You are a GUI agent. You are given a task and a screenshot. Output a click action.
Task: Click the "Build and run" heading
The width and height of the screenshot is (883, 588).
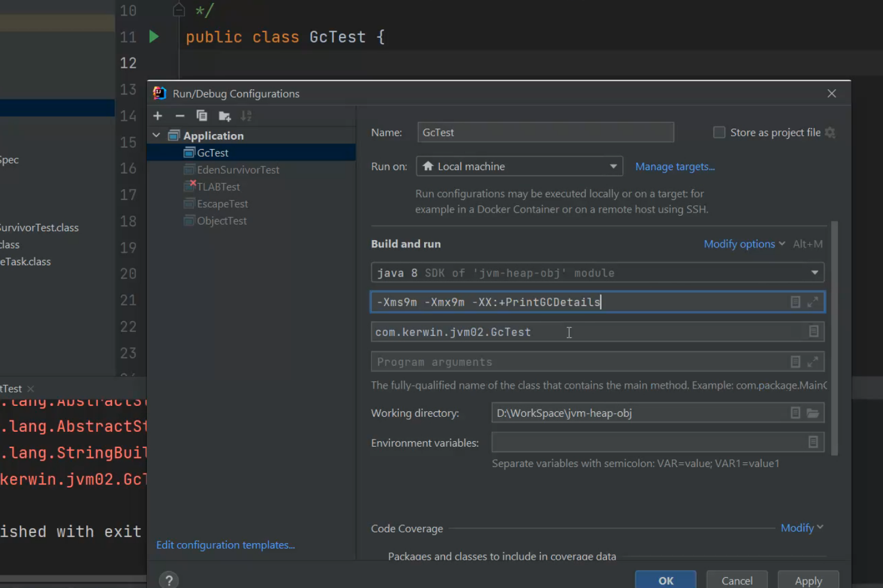click(x=406, y=244)
